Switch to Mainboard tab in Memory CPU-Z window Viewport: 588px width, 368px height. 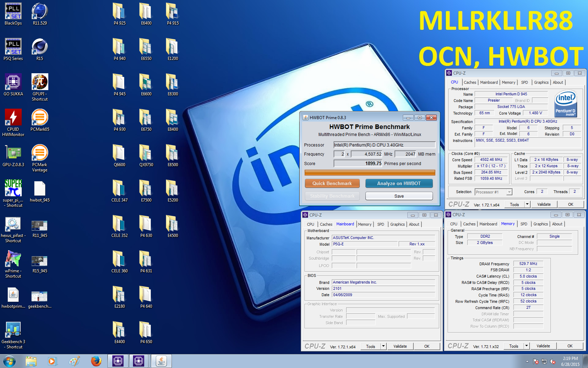pyautogui.click(x=488, y=224)
